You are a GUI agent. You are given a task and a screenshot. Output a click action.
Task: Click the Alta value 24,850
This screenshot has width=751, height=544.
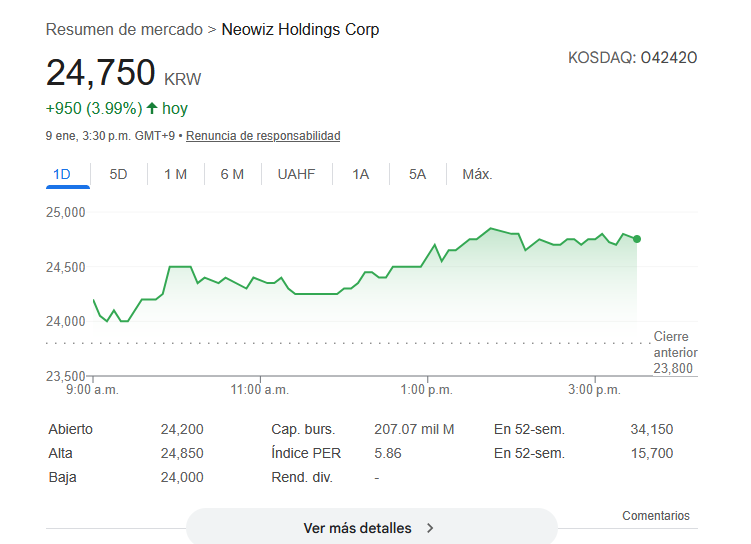[182, 453]
